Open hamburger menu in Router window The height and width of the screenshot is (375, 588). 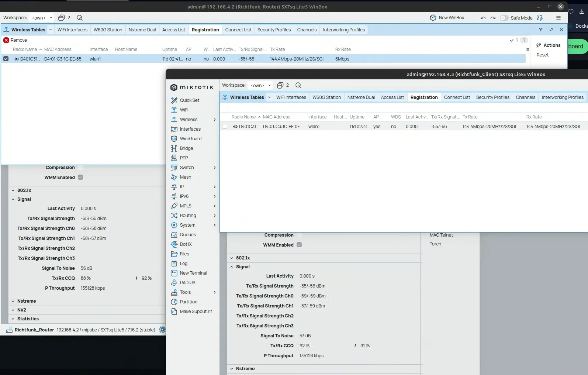click(x=558, y=18)
